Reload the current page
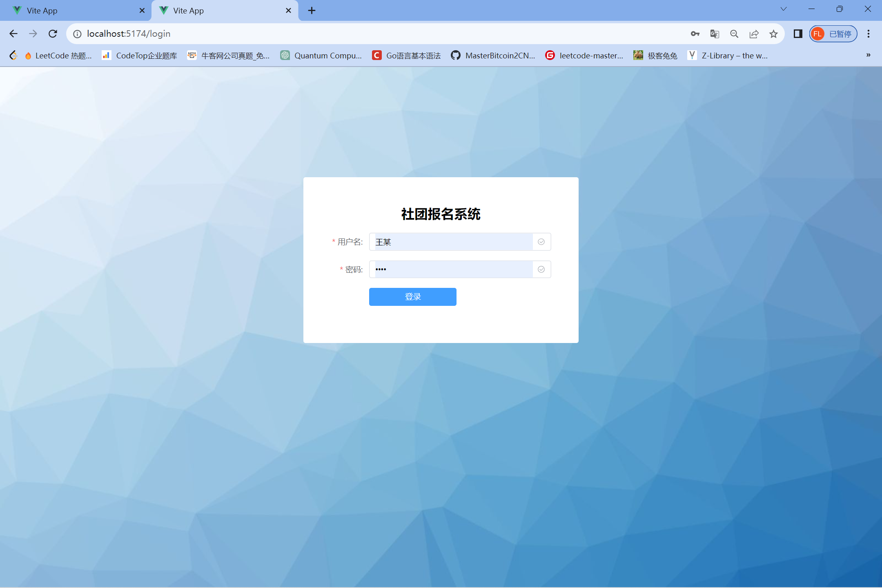This screenshot has height=588, width=882. coord(53,34)
